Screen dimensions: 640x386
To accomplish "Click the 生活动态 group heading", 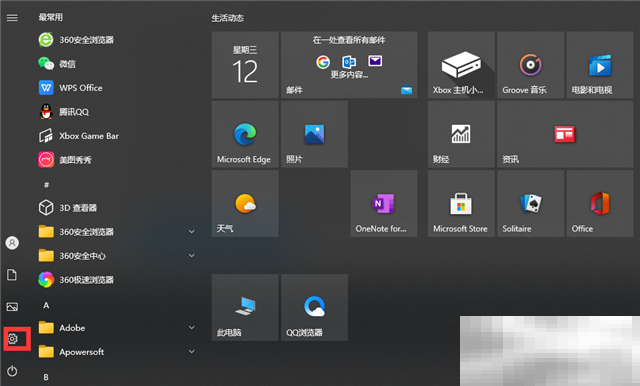I will 227,18.
